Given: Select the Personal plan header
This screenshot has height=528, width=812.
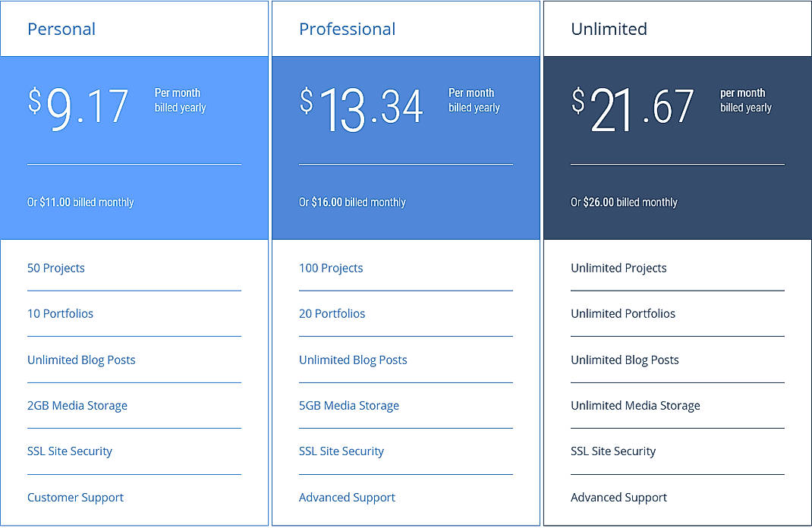Looking at the screenshot, I should (61, 29).
